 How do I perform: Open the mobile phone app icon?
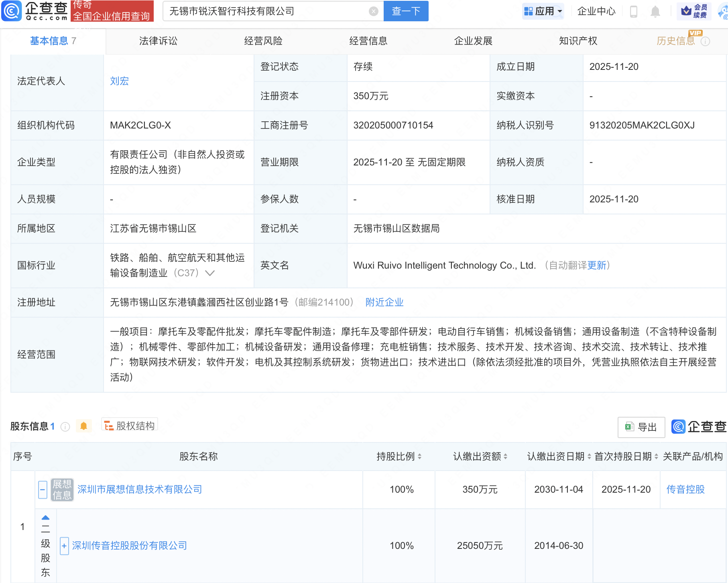[x=634, y=11]
